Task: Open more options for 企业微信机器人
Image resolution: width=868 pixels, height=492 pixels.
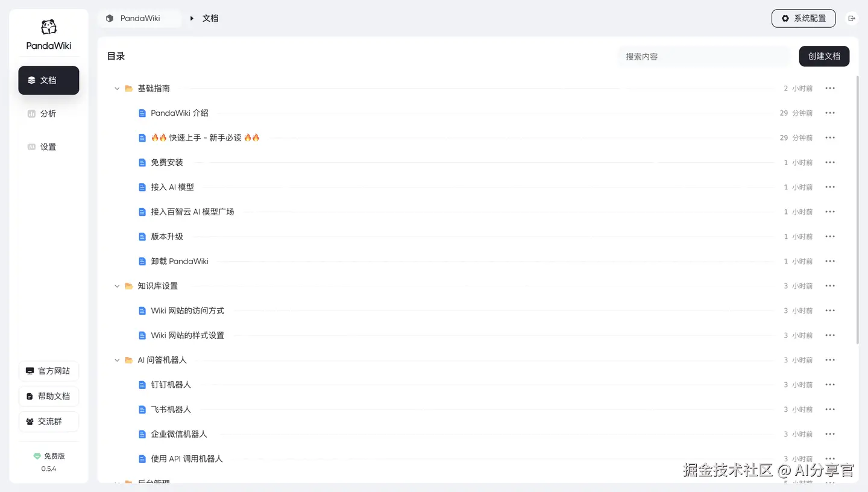Action: [830, 435]
